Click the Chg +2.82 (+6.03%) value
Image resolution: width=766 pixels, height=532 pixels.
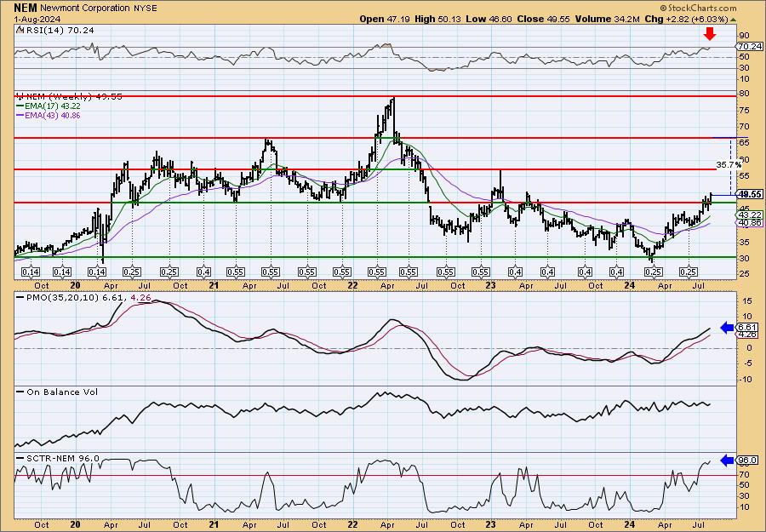tap(686, 19)
